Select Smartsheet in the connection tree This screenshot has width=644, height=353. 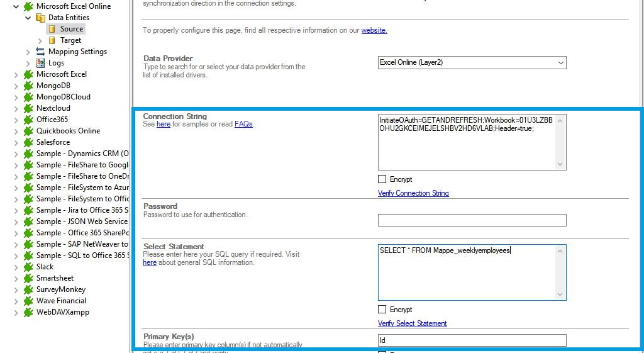[x=55, y=278]
